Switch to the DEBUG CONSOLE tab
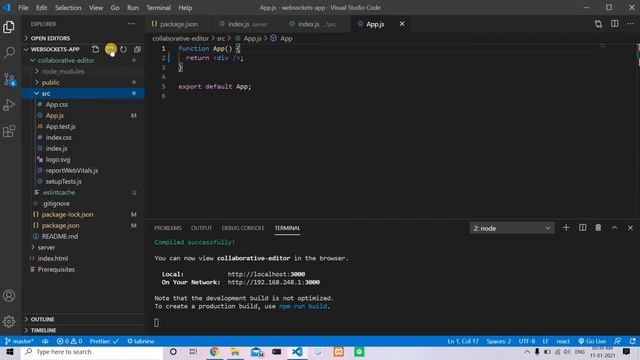 [243, 228]
